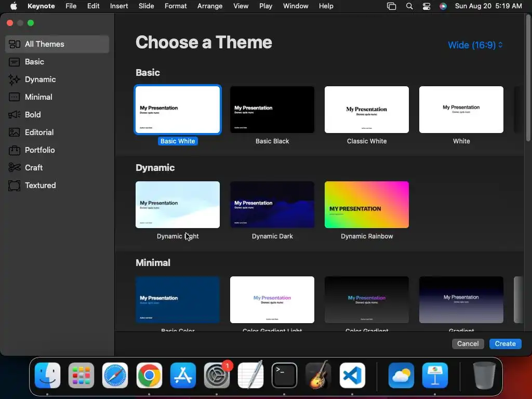The height and width of the screenshot is (399, 532).
Task: Open the App Store from the Dock
Action: [x=183, y=375]
